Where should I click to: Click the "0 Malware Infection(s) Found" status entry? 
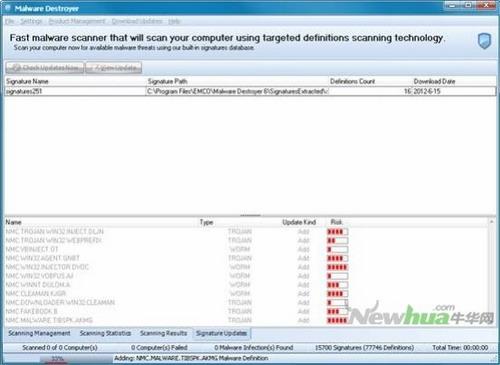pyautogui.click(x=254, y=347)
